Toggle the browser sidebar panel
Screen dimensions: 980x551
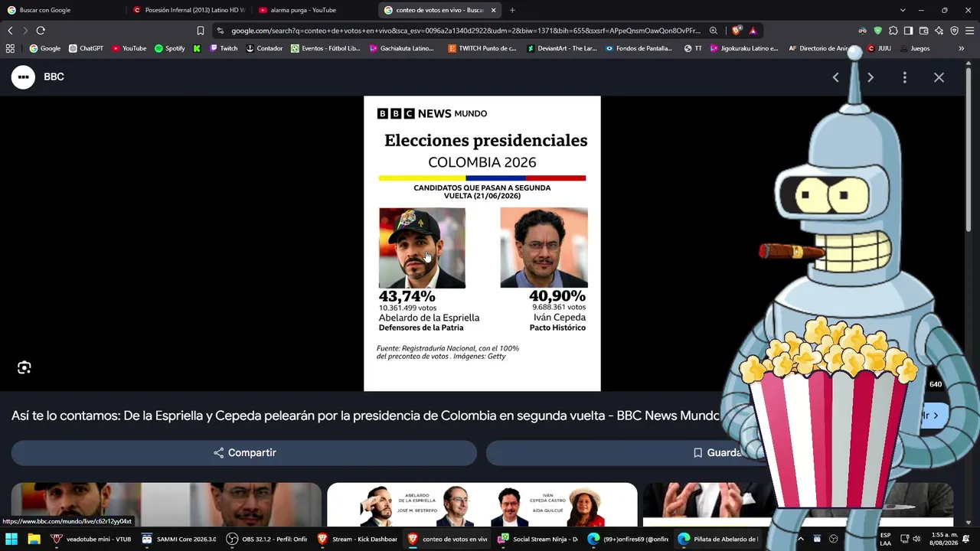[908, 31]
